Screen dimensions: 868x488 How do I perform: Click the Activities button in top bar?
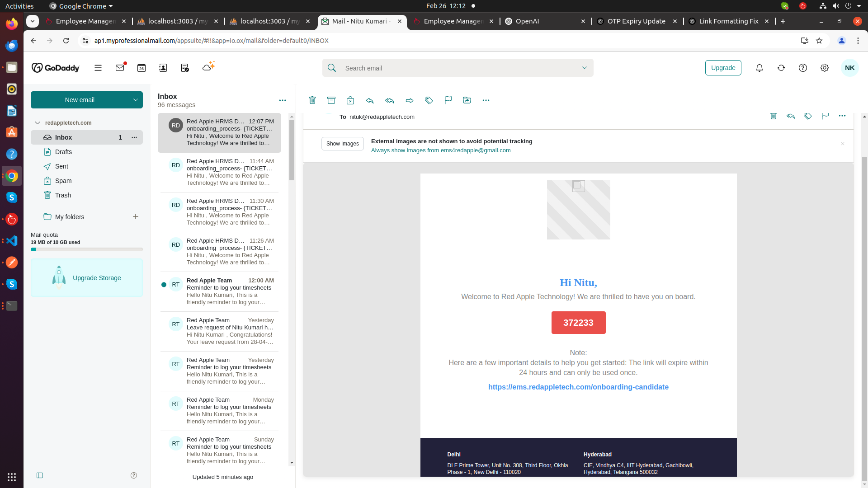point(19,6)
